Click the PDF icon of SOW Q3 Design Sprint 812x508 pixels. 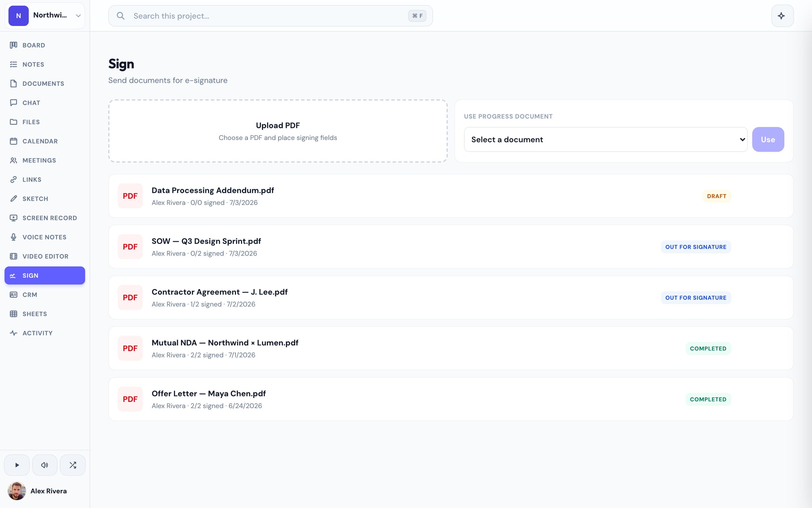coord(130,247)
